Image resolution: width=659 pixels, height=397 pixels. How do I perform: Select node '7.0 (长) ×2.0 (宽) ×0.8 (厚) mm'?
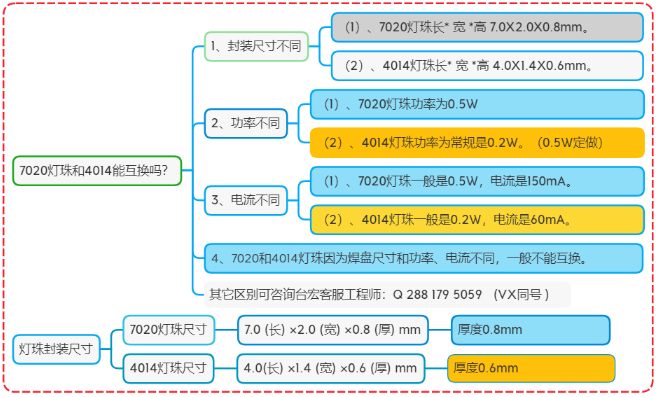(x=332, y=330)
